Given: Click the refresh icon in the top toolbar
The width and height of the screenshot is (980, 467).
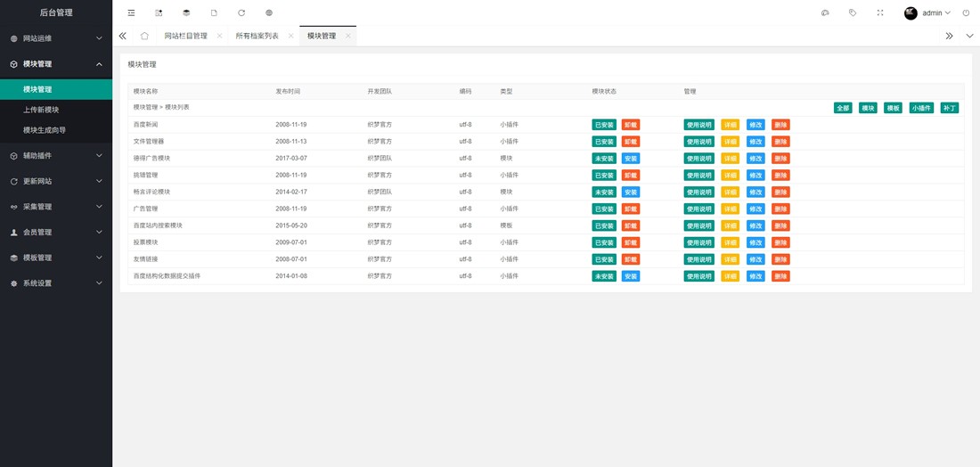Looking at the screenshot, I should click(x=241, y=13).
